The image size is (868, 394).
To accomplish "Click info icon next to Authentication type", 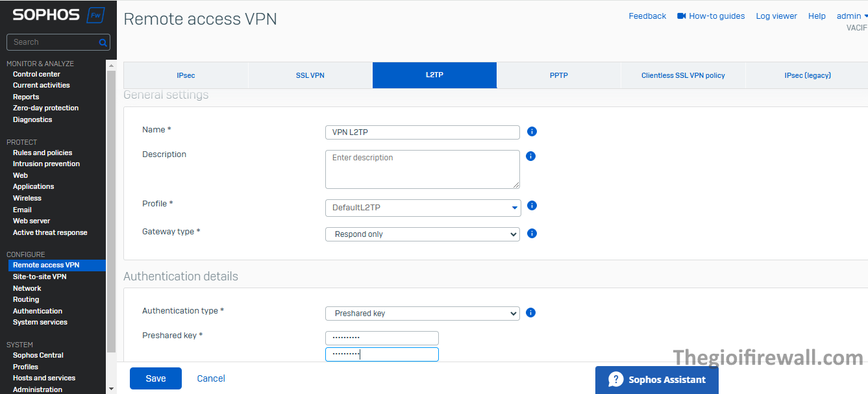I will coord(530,313).
